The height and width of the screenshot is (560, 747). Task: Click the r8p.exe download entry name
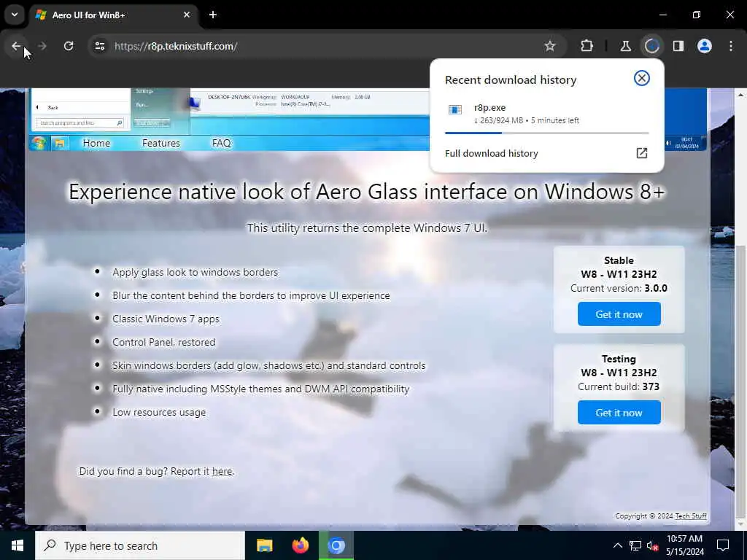[489, 108]
